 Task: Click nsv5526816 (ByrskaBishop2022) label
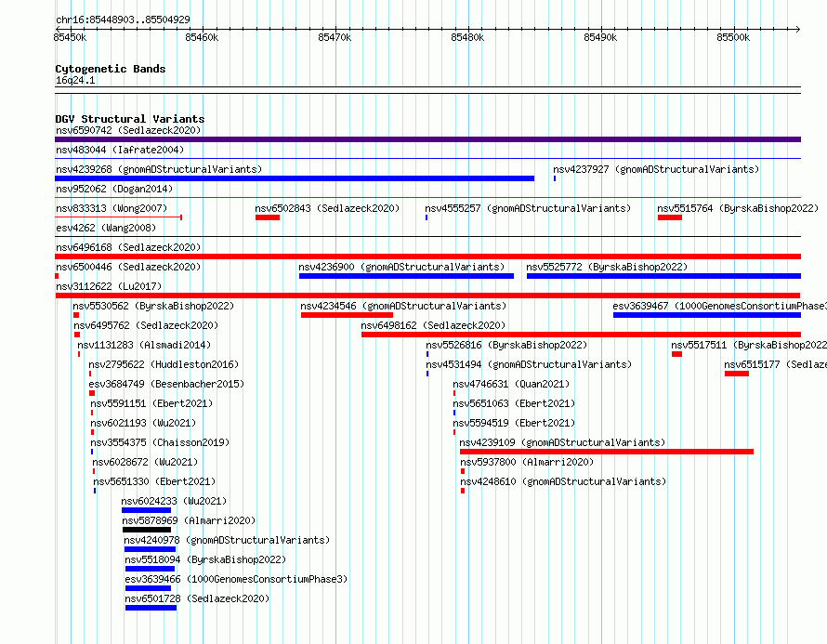tap(506, 345)
